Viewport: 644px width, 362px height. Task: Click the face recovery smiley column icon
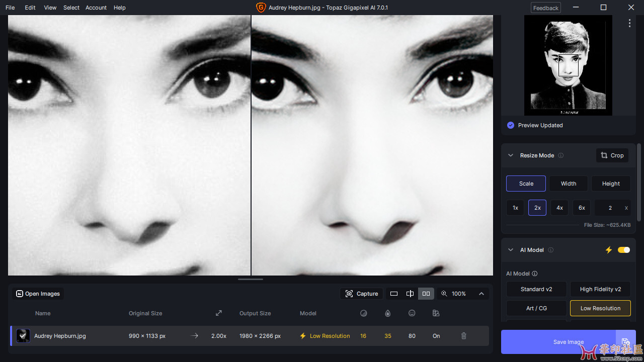click(x=412, y=313)
